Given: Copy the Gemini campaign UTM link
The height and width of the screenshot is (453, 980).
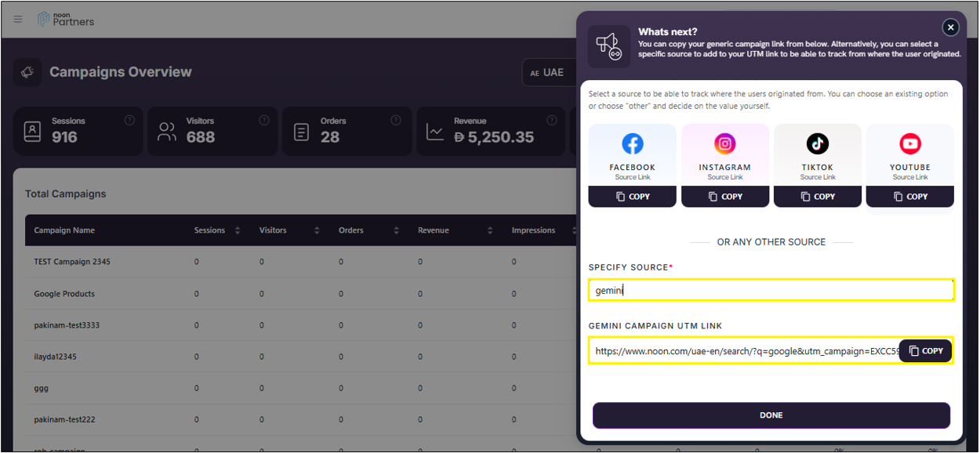Looking at the screenshot, I should 925,351.
